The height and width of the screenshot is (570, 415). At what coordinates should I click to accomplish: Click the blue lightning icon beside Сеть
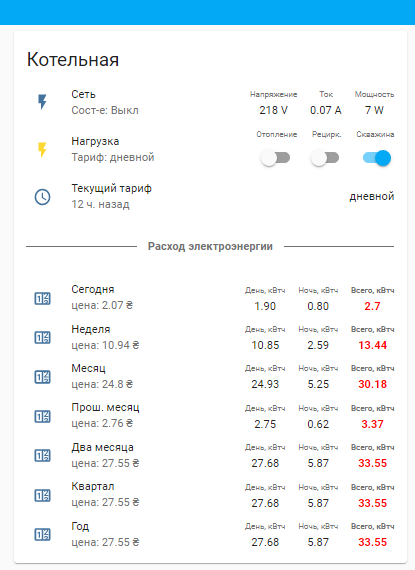click(43, 102)
